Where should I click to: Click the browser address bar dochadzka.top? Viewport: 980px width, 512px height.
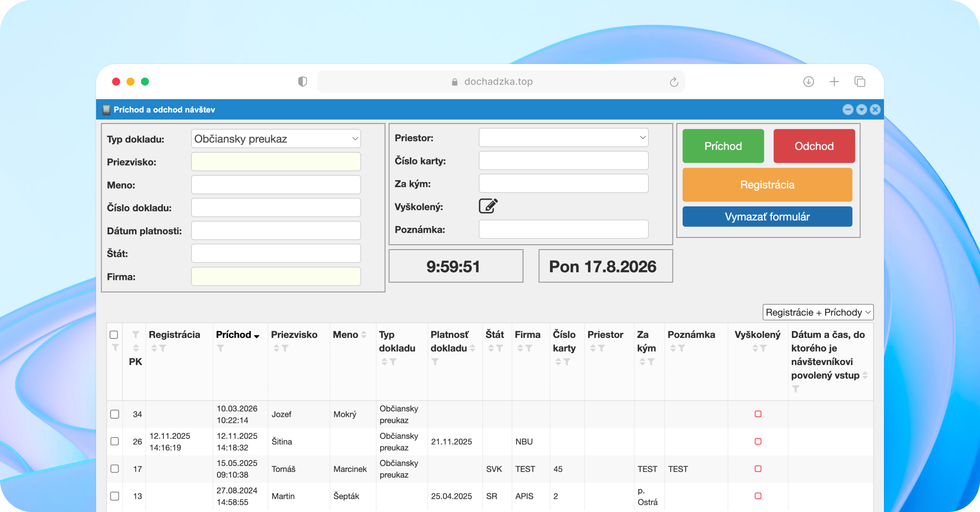click(501, 82)
